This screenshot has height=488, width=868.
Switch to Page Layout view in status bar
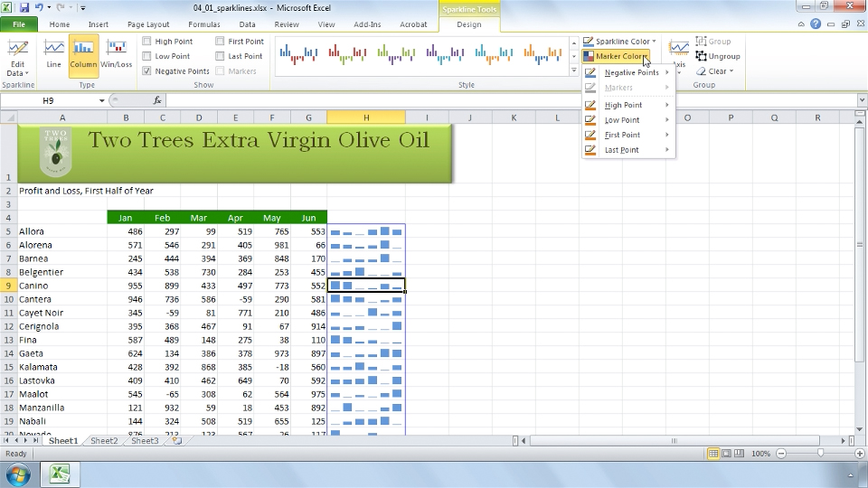click(726, 454)
